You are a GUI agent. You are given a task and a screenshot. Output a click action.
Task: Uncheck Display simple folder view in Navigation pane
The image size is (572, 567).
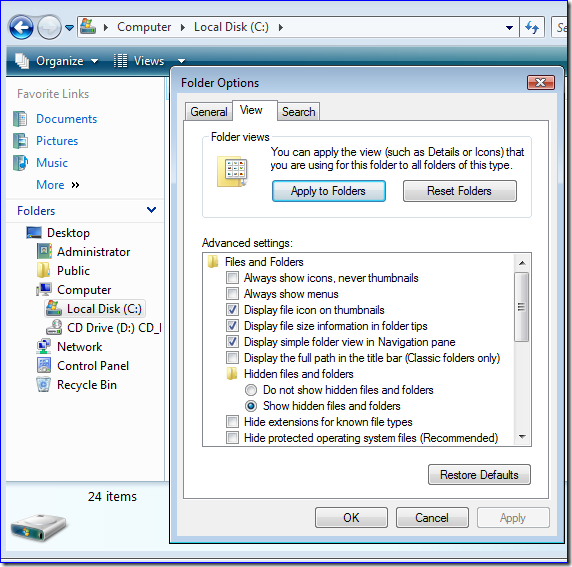232,342
